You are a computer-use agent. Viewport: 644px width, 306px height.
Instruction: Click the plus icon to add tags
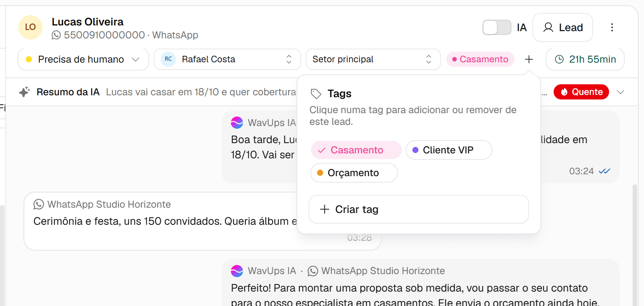(x=529, y=59)
